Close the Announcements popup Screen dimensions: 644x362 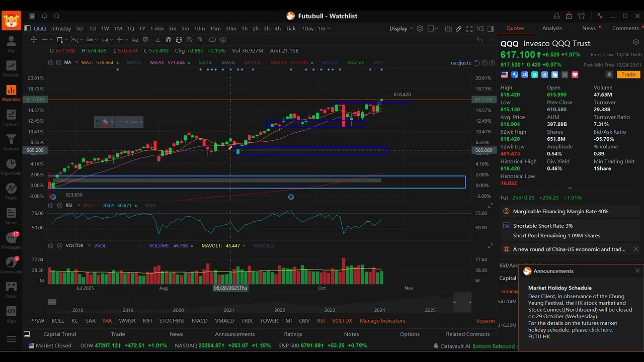tap(637, 270)
